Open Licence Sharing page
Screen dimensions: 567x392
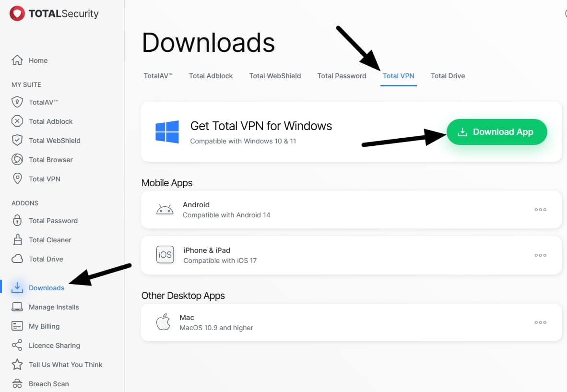point(54,345)
